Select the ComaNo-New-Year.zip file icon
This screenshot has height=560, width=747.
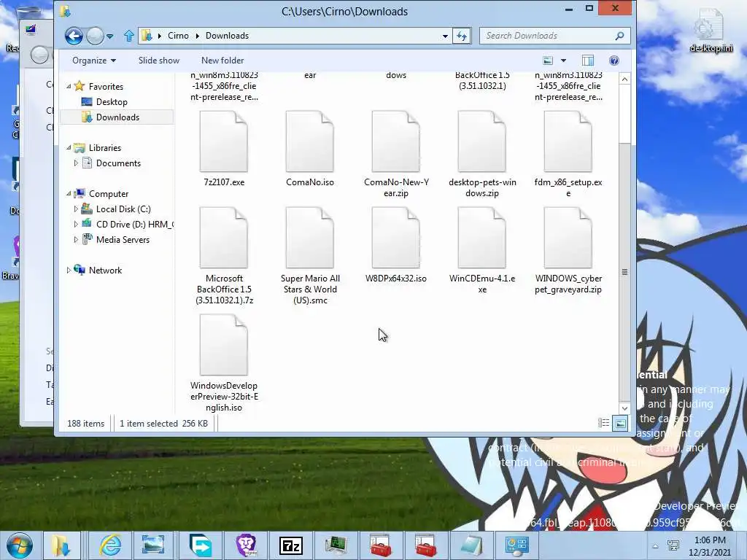tap(396, 141)
